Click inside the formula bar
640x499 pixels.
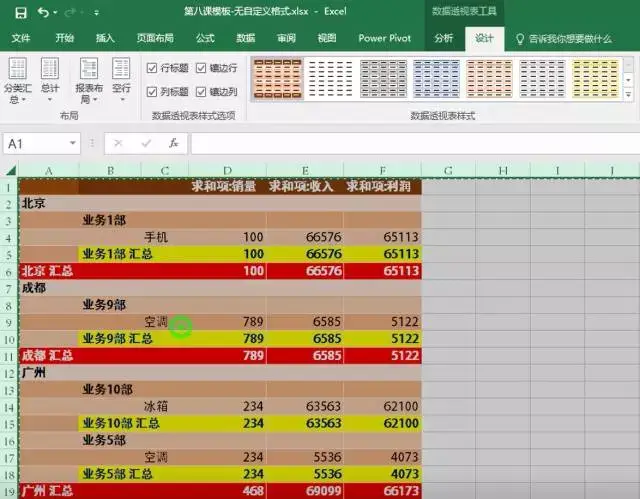pos(415,144)
